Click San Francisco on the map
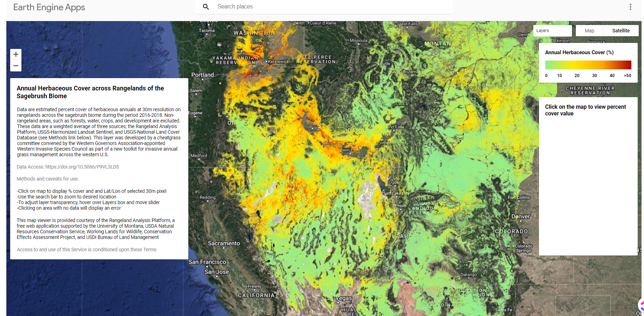This screenshot has width=644, height=316. tap(207, 262)
